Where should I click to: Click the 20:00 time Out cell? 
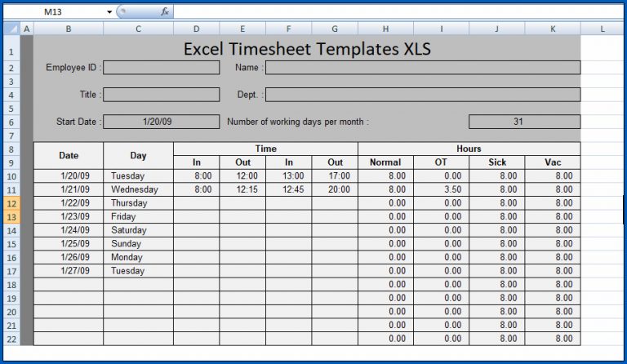tap(335, 189)
